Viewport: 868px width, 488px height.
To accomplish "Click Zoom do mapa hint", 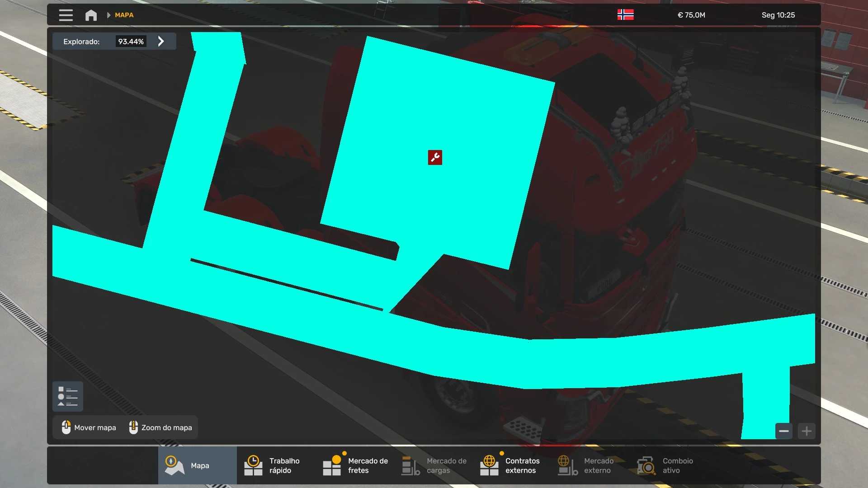I will click(x=160, y=427).
